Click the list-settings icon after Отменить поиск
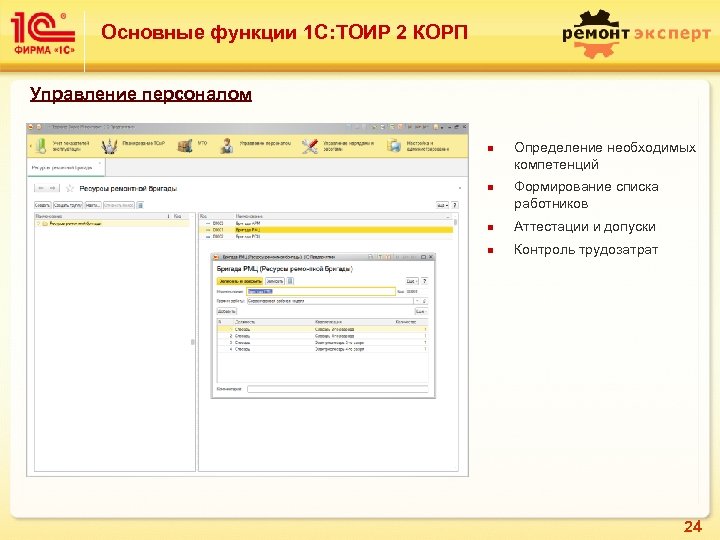This screenshot has height=540, width=720. (140, 205)
